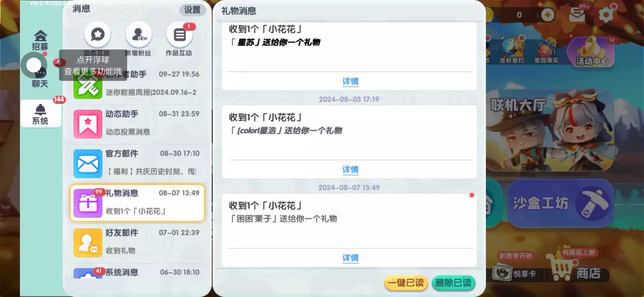Tap the white floating ball
The width and height of the screenshot is (644, 297).
click(x=34, y=65)
